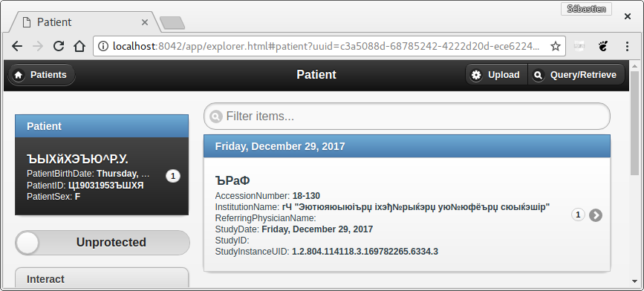This screenshot has height=291, width=644.
Task: Toggle the Unprotected switch
Action: tap(103, 243)
